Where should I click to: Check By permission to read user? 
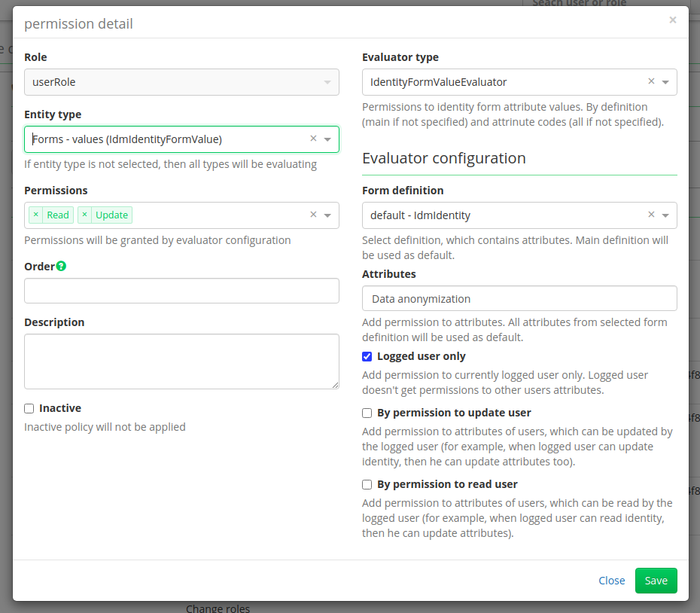[x=367, y=485]
